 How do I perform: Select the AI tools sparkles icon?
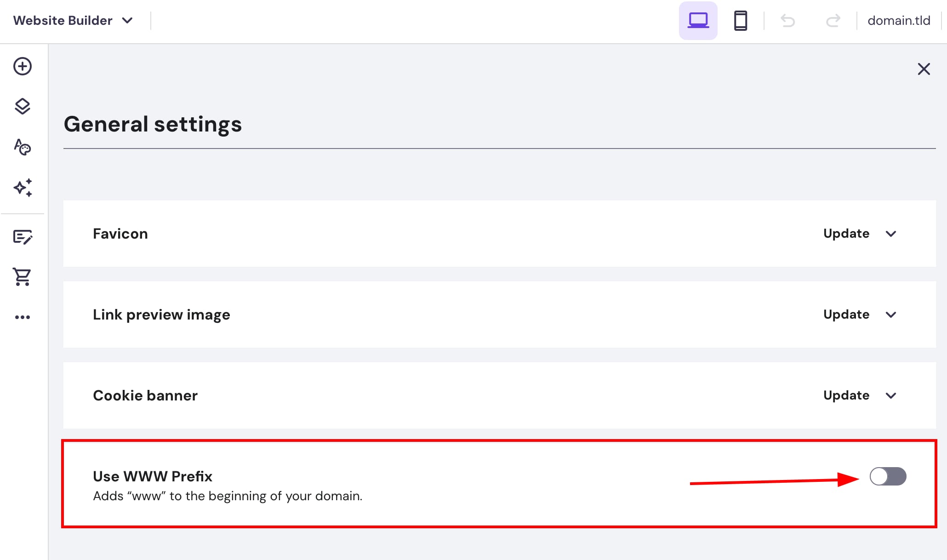[22, 187]
